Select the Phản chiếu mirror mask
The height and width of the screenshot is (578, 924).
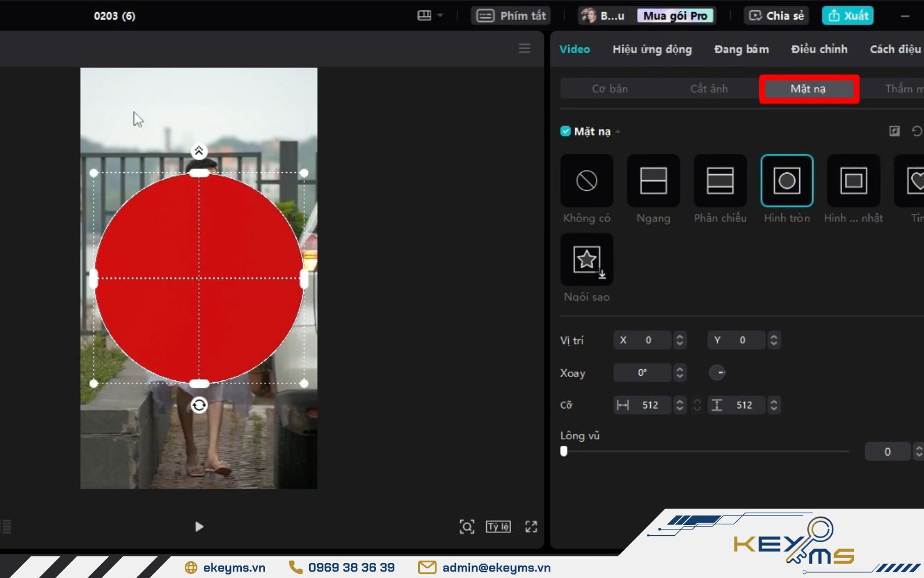pyautogui.click(x=720, y=181)
